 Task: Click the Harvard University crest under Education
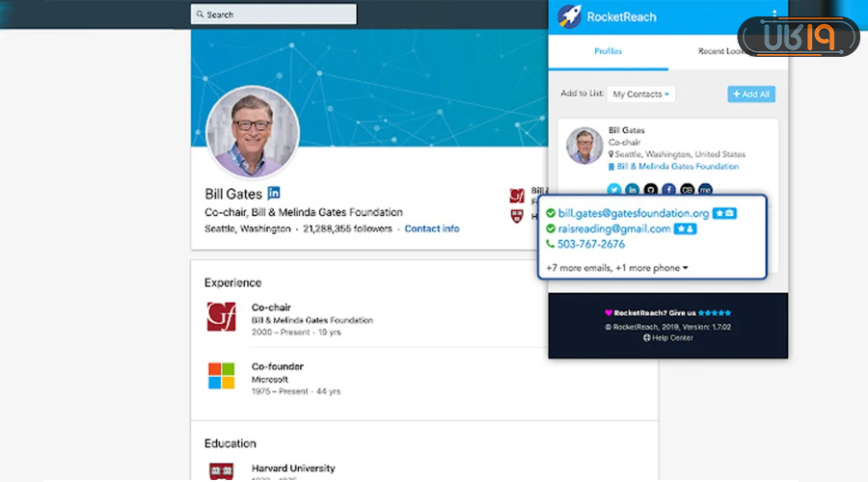[x=221, y=470]
